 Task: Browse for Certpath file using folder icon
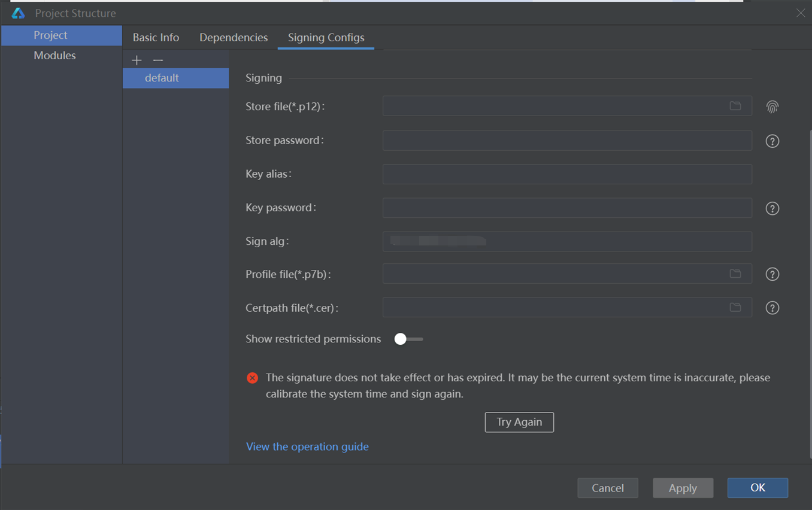point(735,307)
